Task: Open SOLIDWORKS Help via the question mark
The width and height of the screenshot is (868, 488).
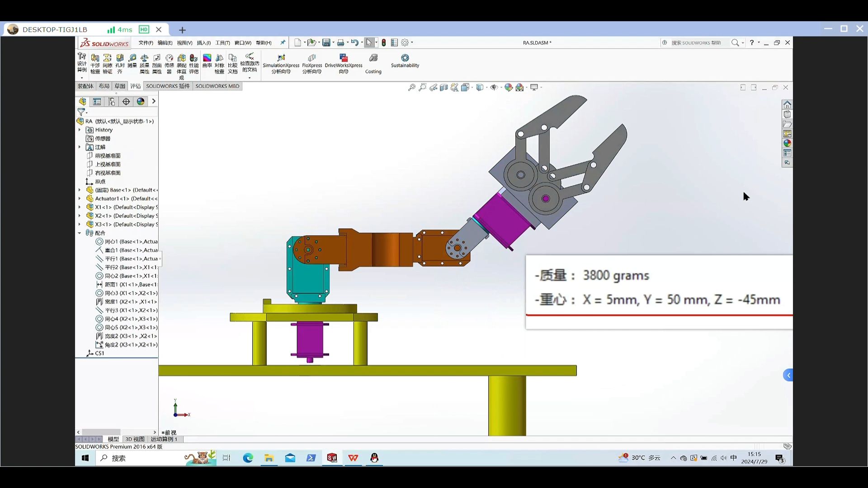Action: click(752, 42)
